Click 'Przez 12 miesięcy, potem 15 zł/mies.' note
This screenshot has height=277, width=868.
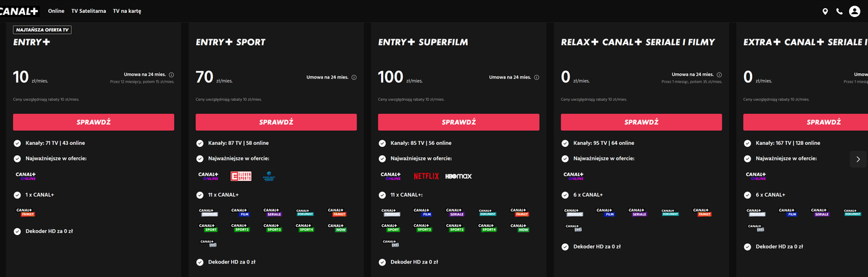pyautogui.click(x=142, y=81)
